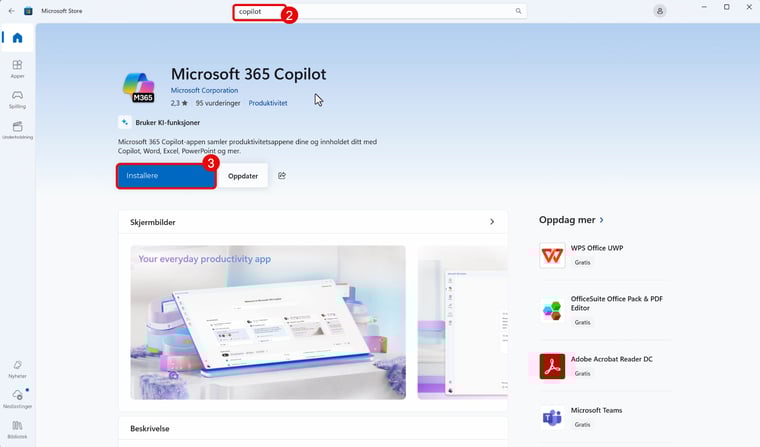
Task: Click the Oppdater button
Action: coord(243,176)
